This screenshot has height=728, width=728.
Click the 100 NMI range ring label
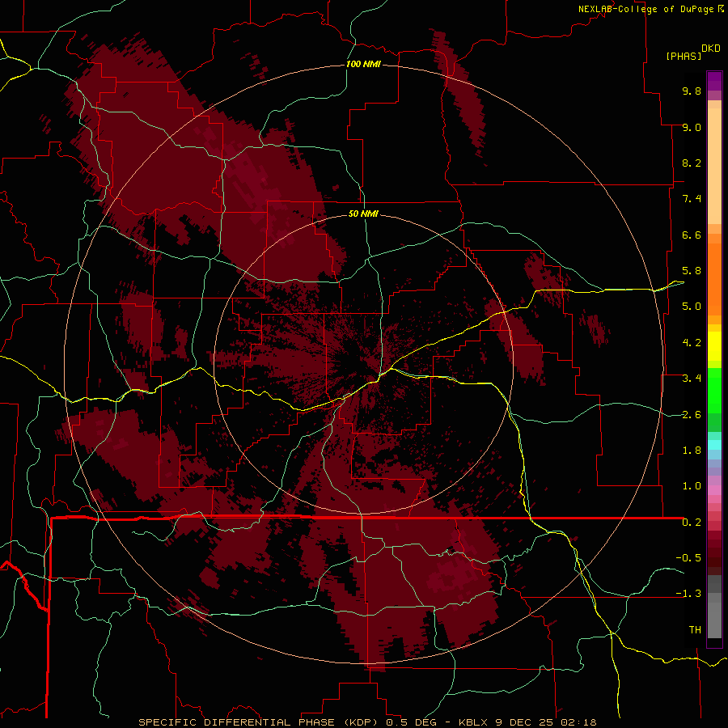click(363, 64)
